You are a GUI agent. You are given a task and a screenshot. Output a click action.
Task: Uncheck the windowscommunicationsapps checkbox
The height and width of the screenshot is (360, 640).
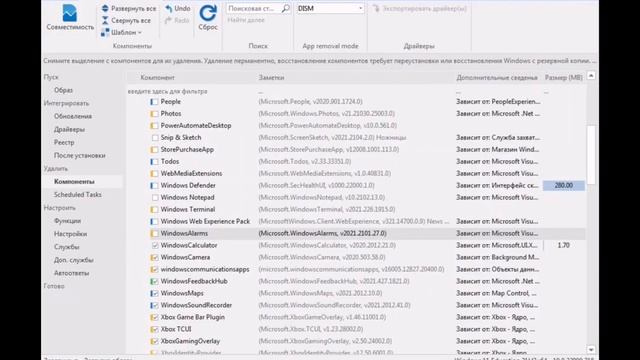(x=154, y=269)
